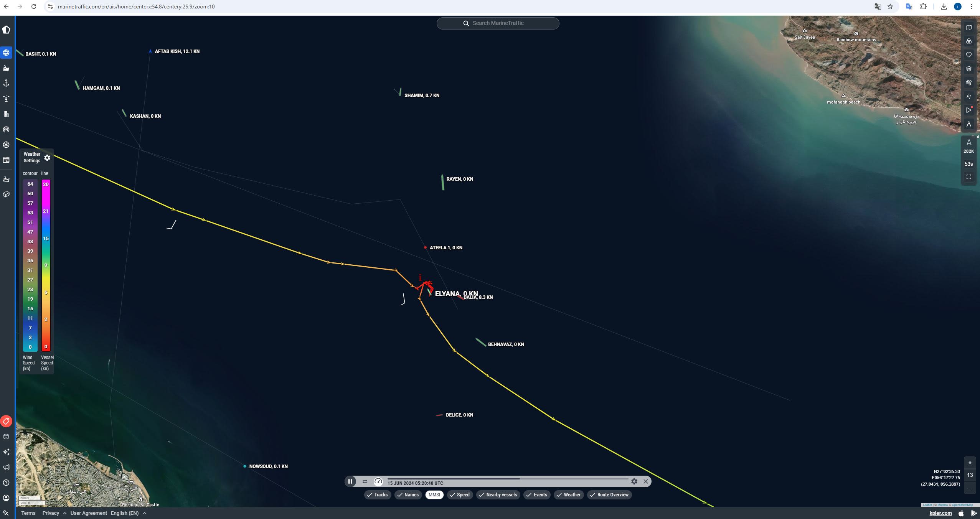Click the wind weather layer icon
This screenshot has height=519, width=980.
point(968,82)
